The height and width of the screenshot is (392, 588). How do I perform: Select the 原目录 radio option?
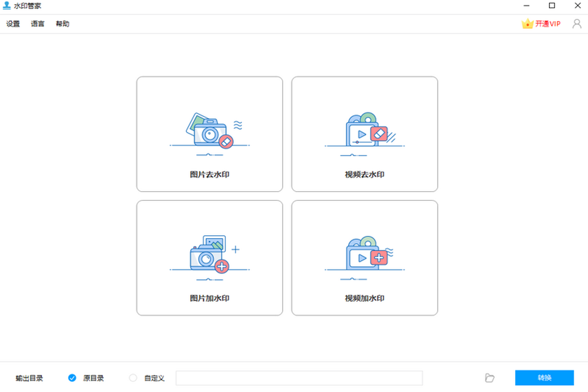(73, 378)
